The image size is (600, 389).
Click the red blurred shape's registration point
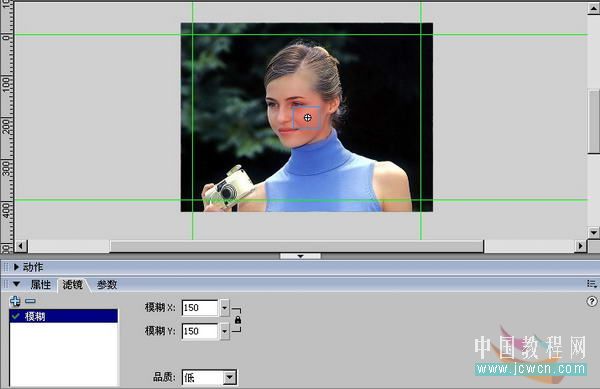(x=308, y=118)
